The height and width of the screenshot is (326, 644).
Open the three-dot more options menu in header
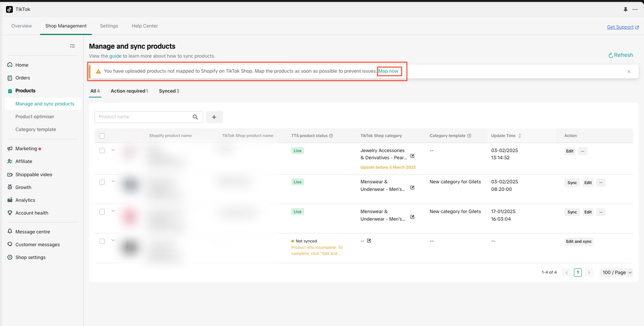[x=635, y=9]
